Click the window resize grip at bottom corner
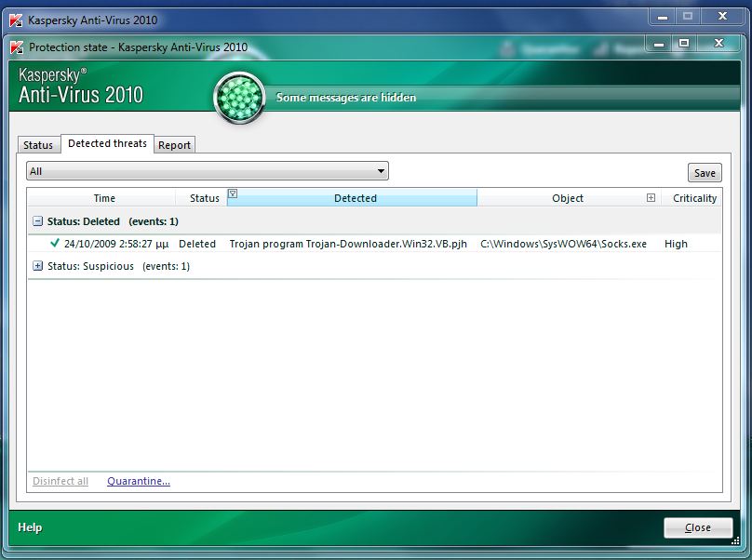Screen dimensions: 752x560 click(x=734, y=541)
